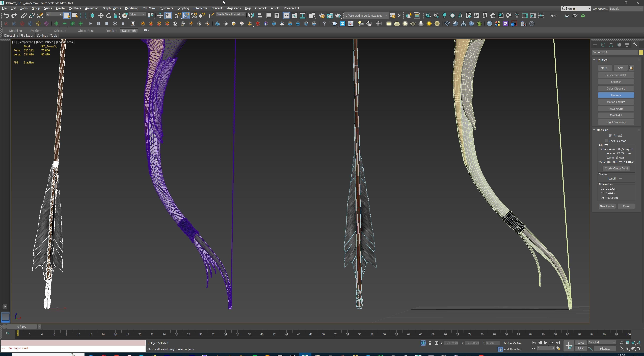Screen dimensions: 644x356
Task: Switch to the Object Paint tab
Action: pos(86,31)
